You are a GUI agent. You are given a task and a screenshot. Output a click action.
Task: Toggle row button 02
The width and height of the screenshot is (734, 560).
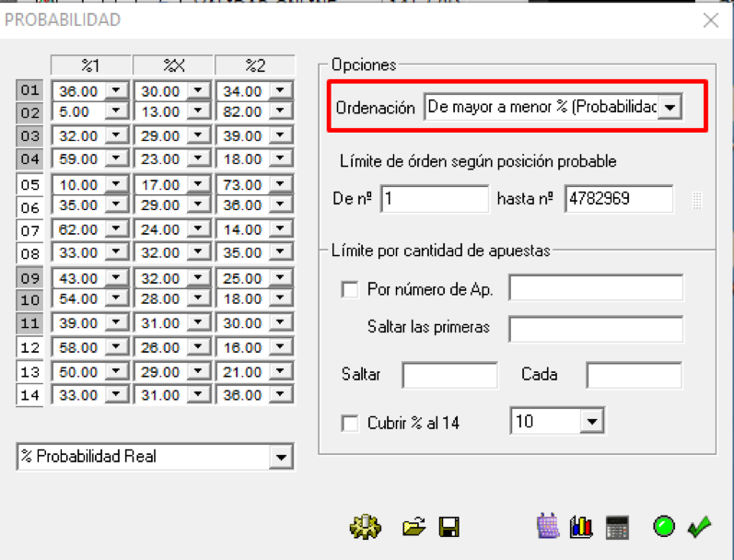pos(29,113)
